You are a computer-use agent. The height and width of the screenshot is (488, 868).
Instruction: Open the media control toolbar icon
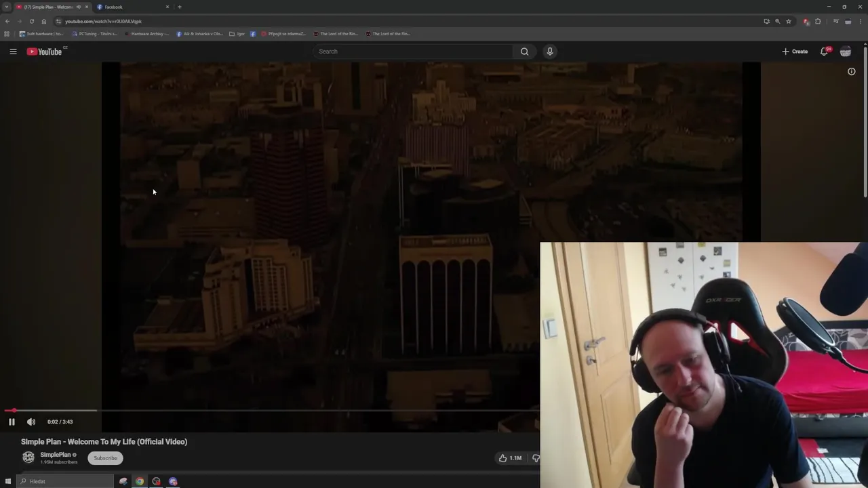835,21
